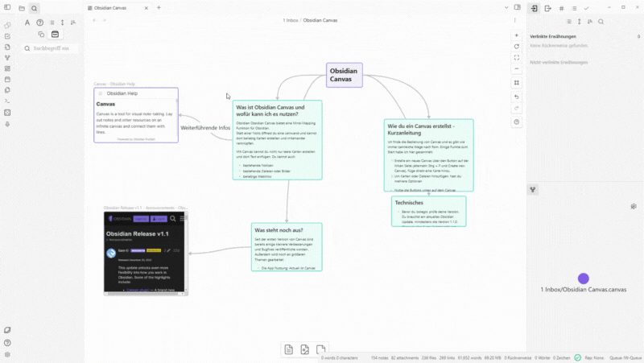
Task: Open help icon at bottom left
Action: point(7,343)
